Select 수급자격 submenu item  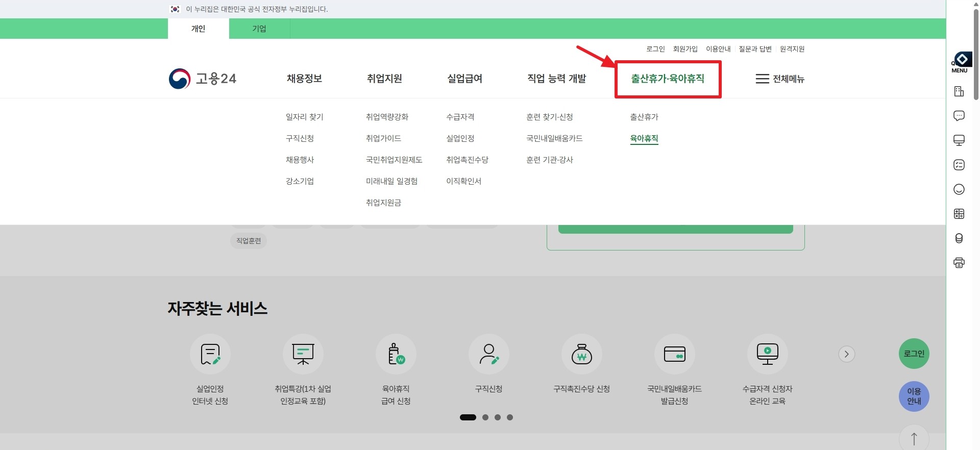tap(460, 117)
